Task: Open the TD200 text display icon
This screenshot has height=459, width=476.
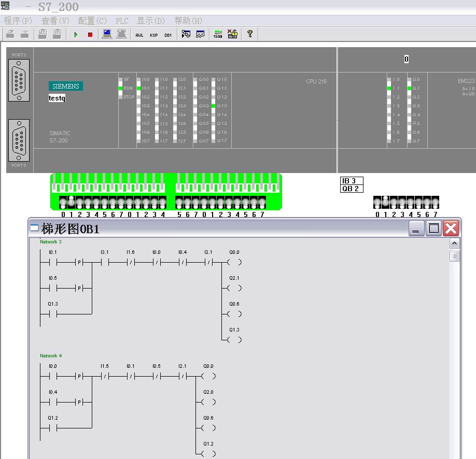Action: pyautogui.click(x=218, y=35)
